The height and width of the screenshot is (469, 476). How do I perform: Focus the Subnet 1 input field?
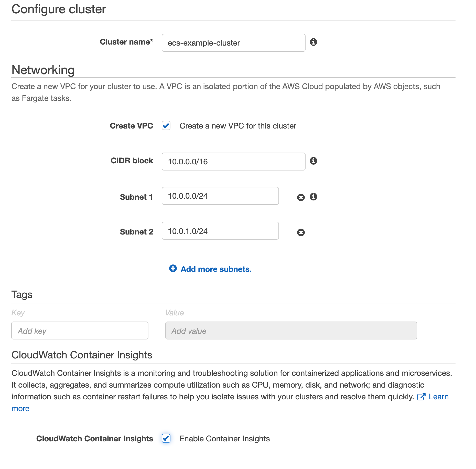220,196
